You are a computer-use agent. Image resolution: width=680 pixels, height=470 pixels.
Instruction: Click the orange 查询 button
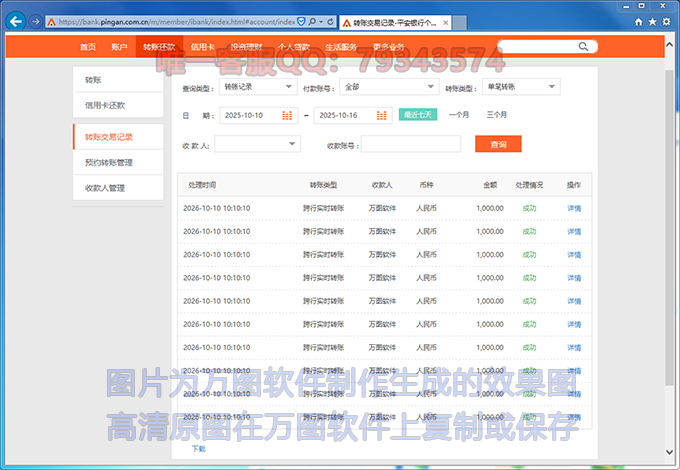[x=498, y=145]
